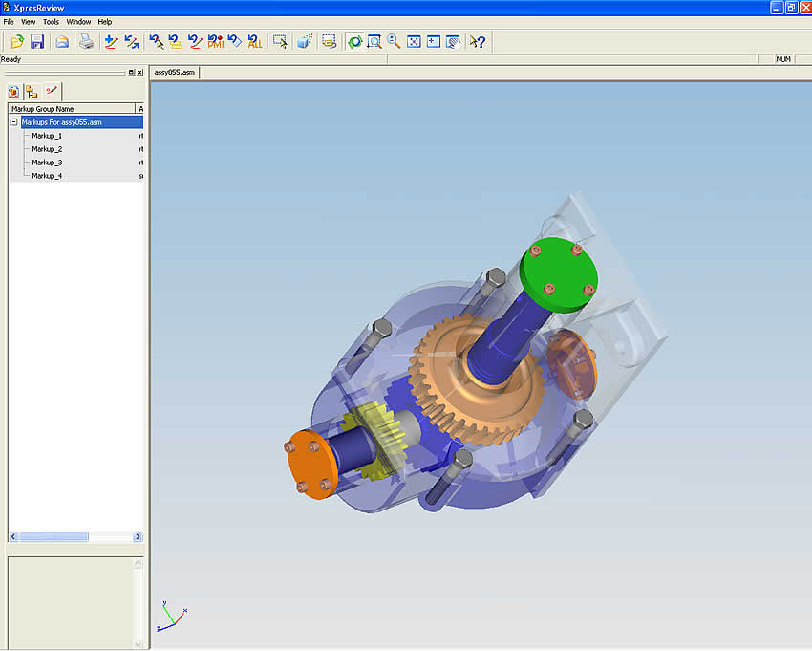
Task: Click the Open file toolbar icon
Action: click(17, 41)
